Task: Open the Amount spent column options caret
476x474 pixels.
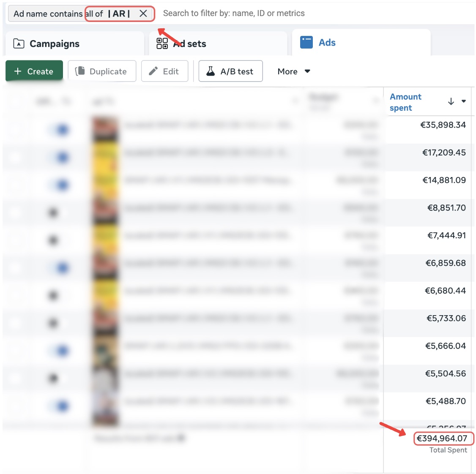Action: (x=464, y=101)
